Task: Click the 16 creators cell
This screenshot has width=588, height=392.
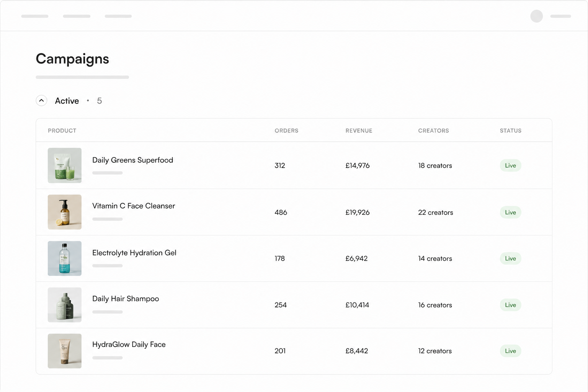Action: tap(435, 305)
